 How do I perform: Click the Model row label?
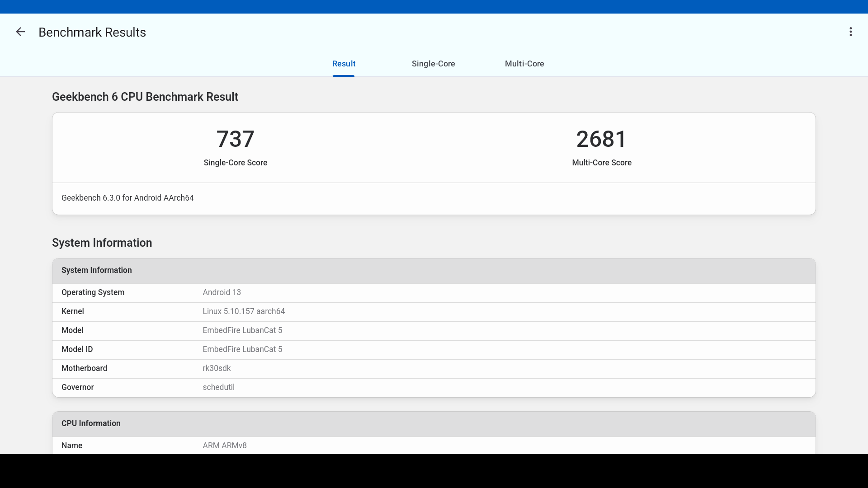[x=72, y=330]
